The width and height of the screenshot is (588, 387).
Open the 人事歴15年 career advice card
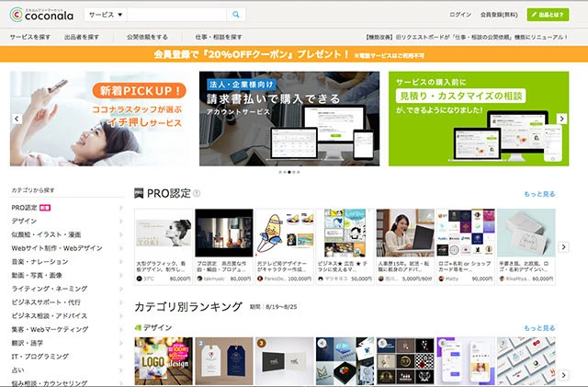click(405, 246)
